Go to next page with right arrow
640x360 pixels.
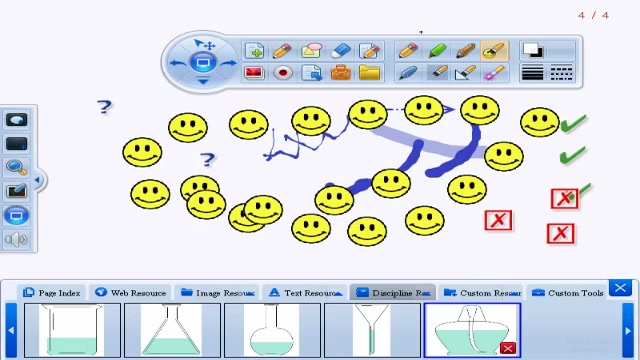pos(229,63)
